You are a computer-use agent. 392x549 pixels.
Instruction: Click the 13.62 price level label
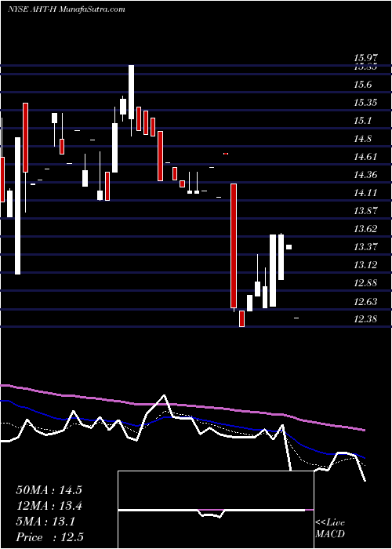(365, 229)
